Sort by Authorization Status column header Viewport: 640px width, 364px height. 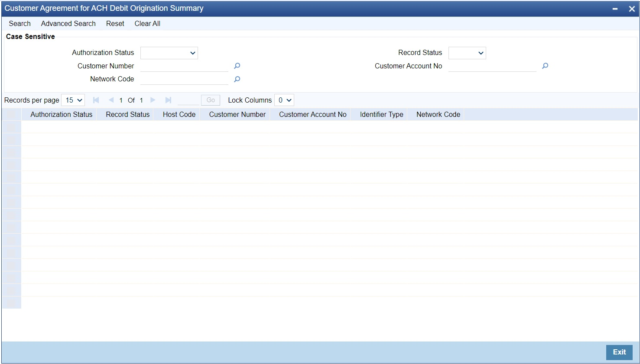tap(62, 114)
